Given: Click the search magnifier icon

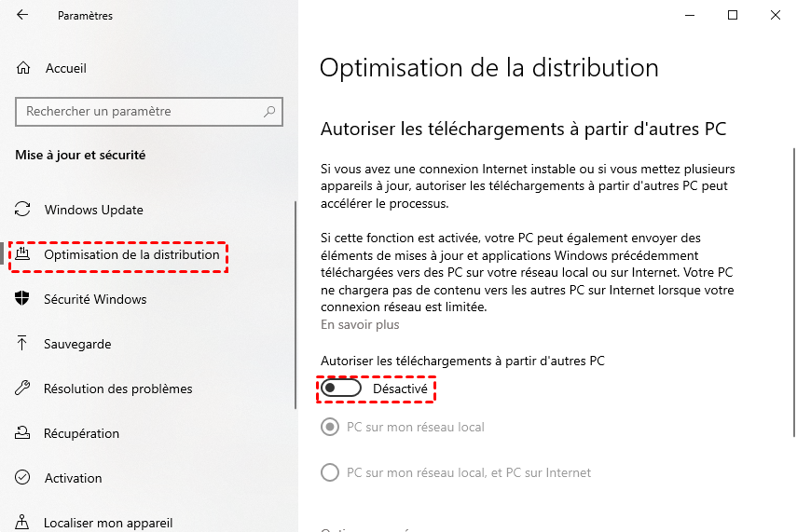Looking at the screenshot, I should point(270,112).
